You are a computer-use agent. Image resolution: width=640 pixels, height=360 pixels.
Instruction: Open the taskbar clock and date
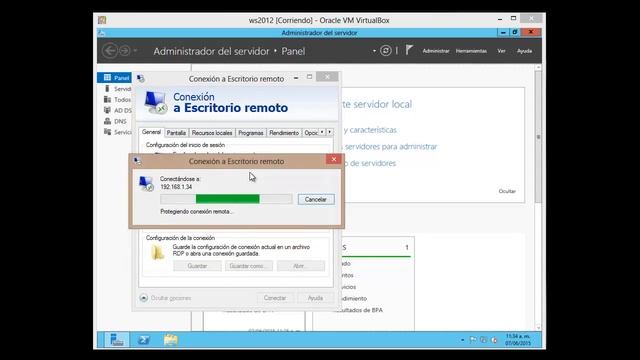tap(518, 340)
